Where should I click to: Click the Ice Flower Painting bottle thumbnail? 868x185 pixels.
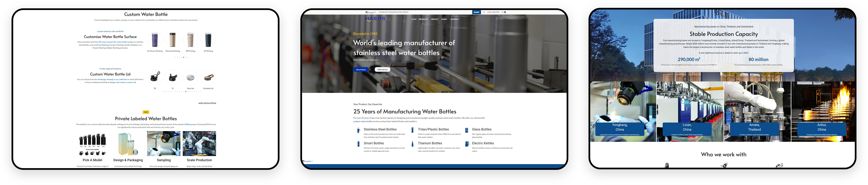pos(155,40)
